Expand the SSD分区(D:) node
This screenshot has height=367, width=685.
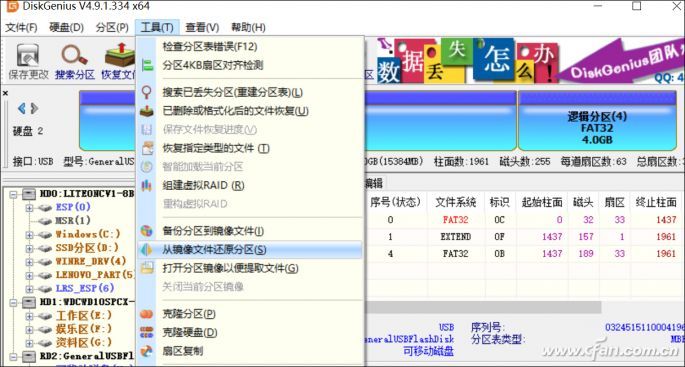[x=29, y=248]
